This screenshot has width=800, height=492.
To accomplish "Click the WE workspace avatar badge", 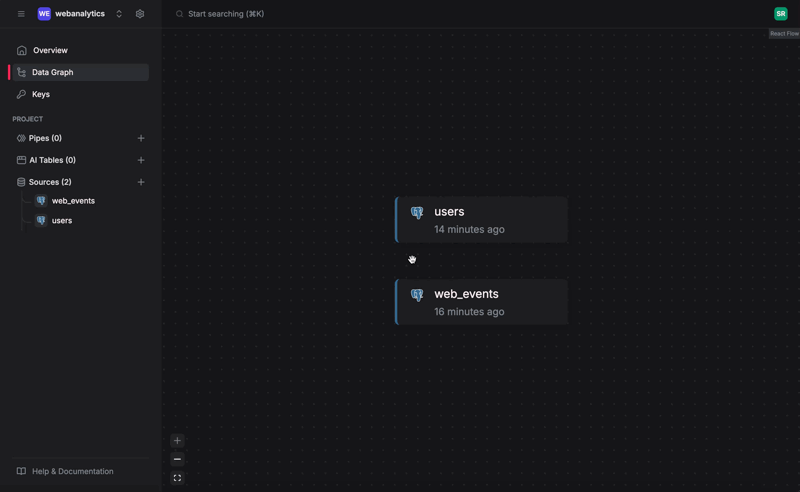I will 44,14.
